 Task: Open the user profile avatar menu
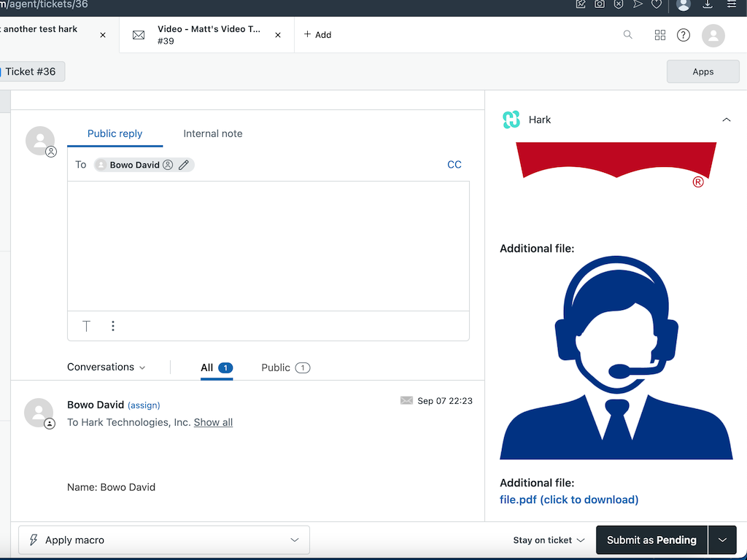click(713, 35)
